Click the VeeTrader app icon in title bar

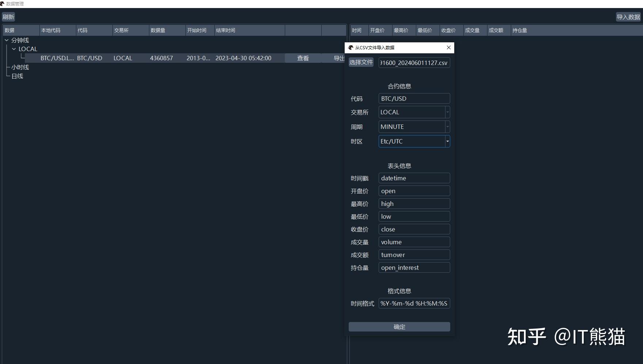coord(3,4)
